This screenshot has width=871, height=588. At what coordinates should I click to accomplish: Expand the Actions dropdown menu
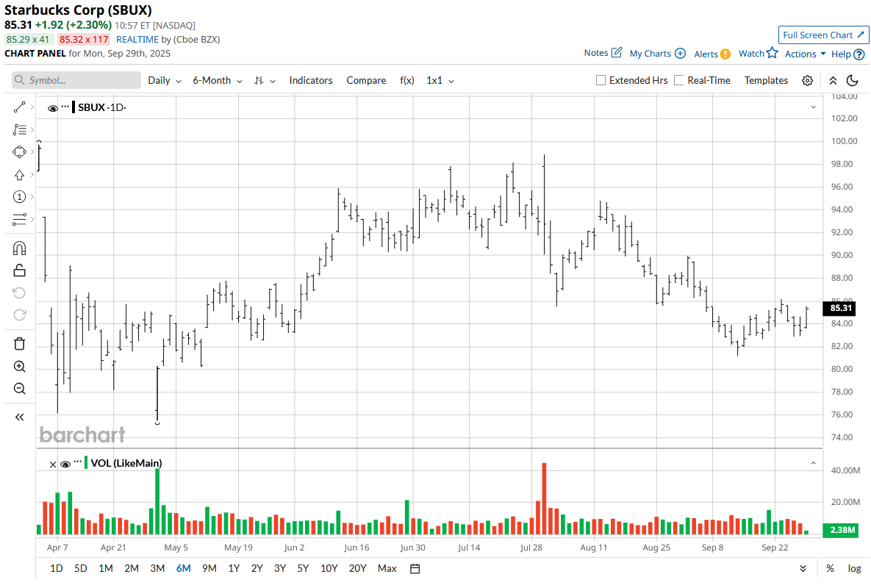pos(805,54)
